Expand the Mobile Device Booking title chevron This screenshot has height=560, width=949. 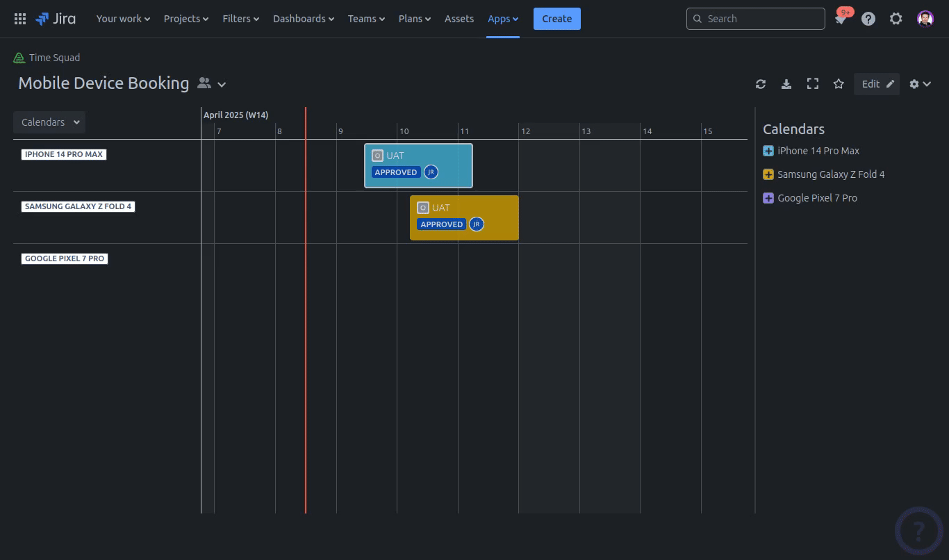(x=222, y=84)
